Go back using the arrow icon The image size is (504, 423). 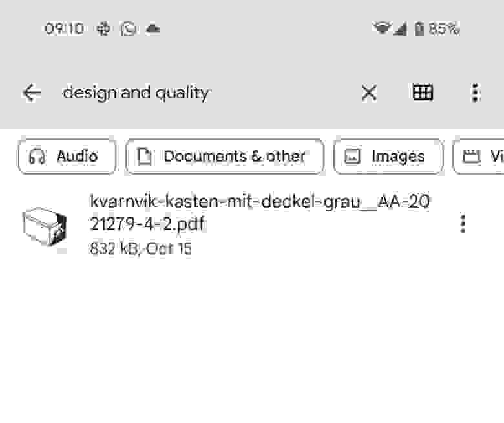click(32, 93)
